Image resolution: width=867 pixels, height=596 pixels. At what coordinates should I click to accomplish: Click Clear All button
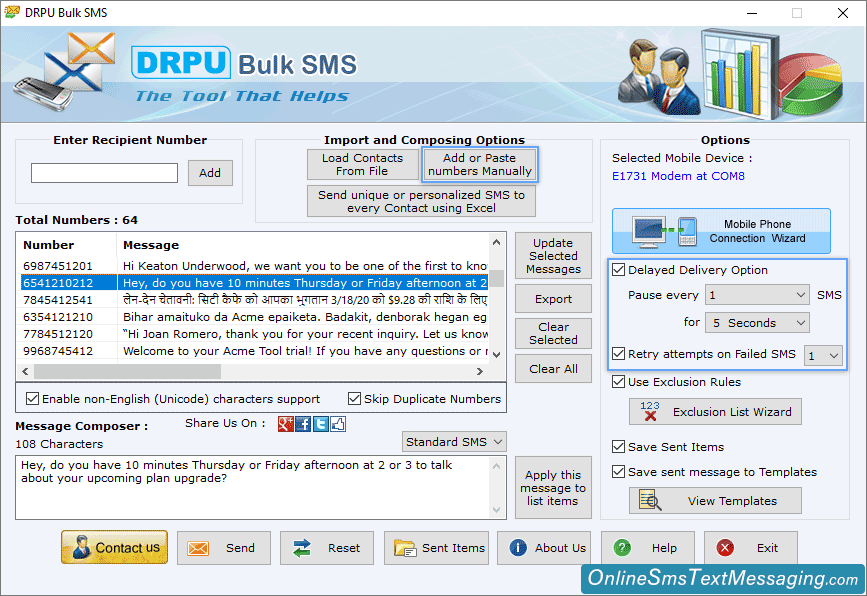pos(553,369)
